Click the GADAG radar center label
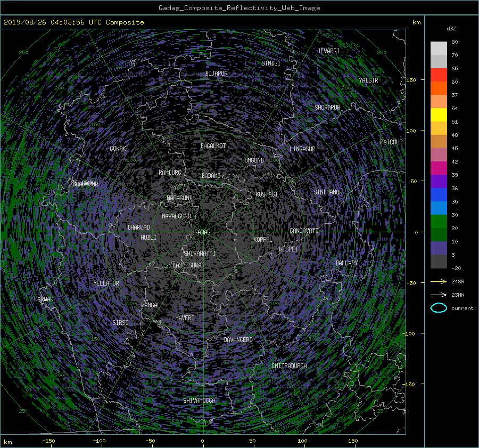Image resolution: width=479 pixels, height=448 pixels. click(202, 232)
